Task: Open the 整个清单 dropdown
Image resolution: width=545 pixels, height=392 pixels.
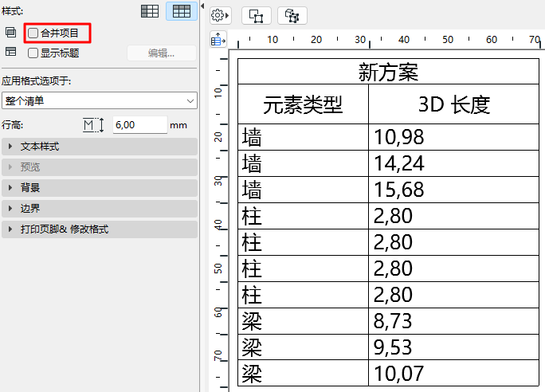Action: [x=100, y=100]
